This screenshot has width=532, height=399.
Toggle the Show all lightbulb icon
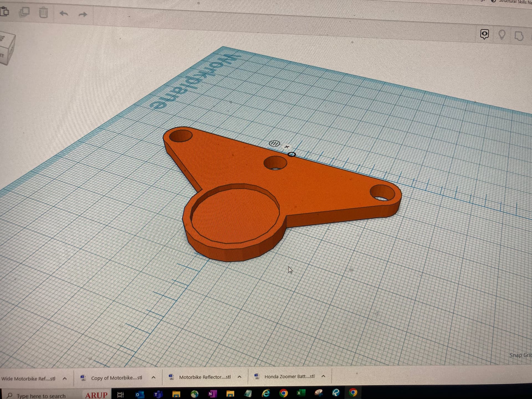pos(502,35)
